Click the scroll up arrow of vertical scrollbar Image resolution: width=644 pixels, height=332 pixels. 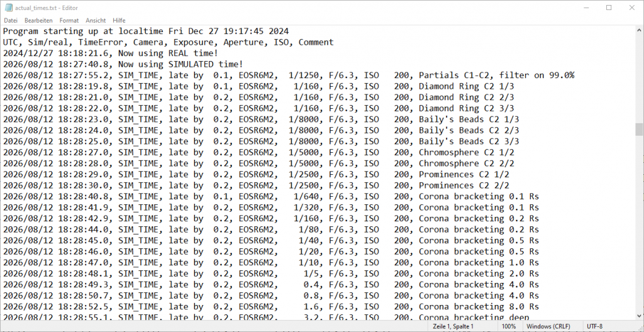point(639,30)
